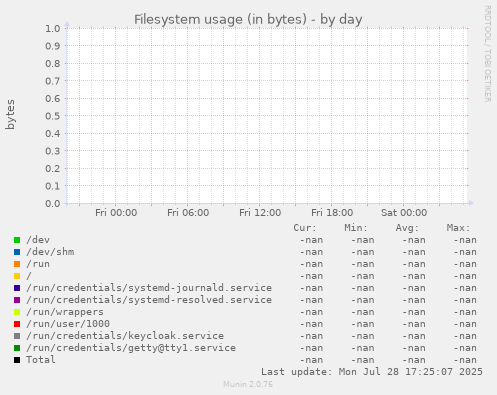Click the lime /run/wrappers swatch
The image size is (497, 395).
17,312
